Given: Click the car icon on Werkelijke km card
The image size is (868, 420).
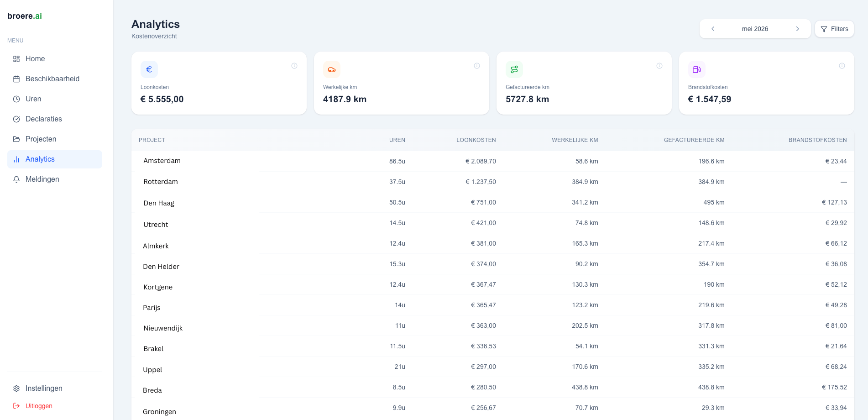Looking at the screenshot, I should [x=332, y=69].
